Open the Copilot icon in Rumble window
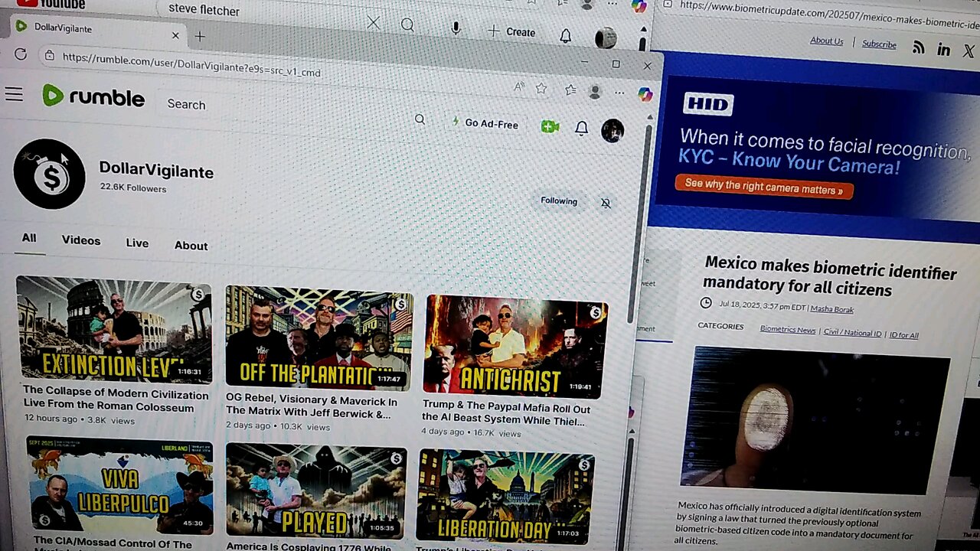Screen dimensions: 980x551 pyautogui.click(x=645, y=94)
